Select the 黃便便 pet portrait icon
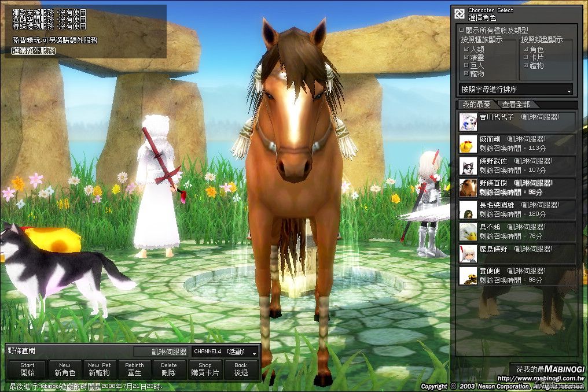This screenshot has height=392, width=588. point(468,276)
